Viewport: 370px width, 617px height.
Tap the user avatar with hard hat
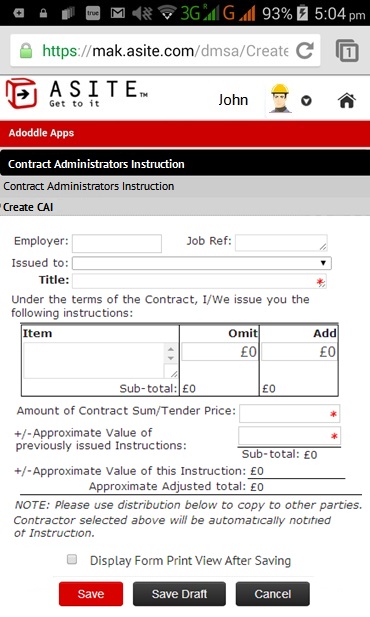pyautogui.click(x=280, y=98)
